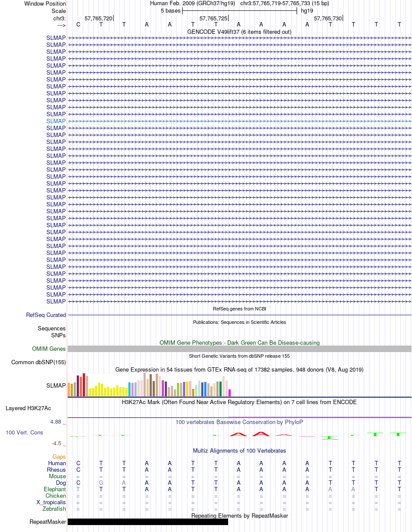Click the Layered H3K27Ac track label
412x532 pixels.
point(28,408)
